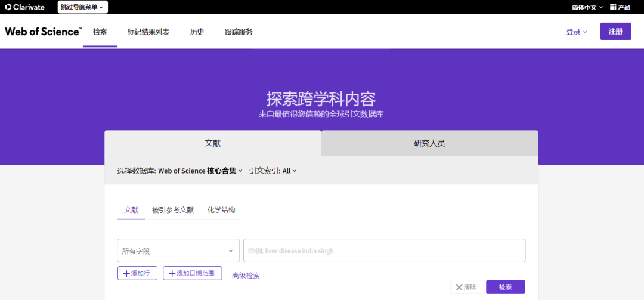Switch to the 研究人员 tab

click(x=429, y=143)
